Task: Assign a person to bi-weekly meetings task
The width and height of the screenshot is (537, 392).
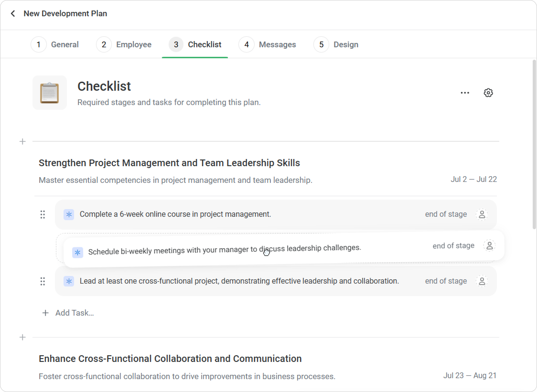Action: point(489,246)
